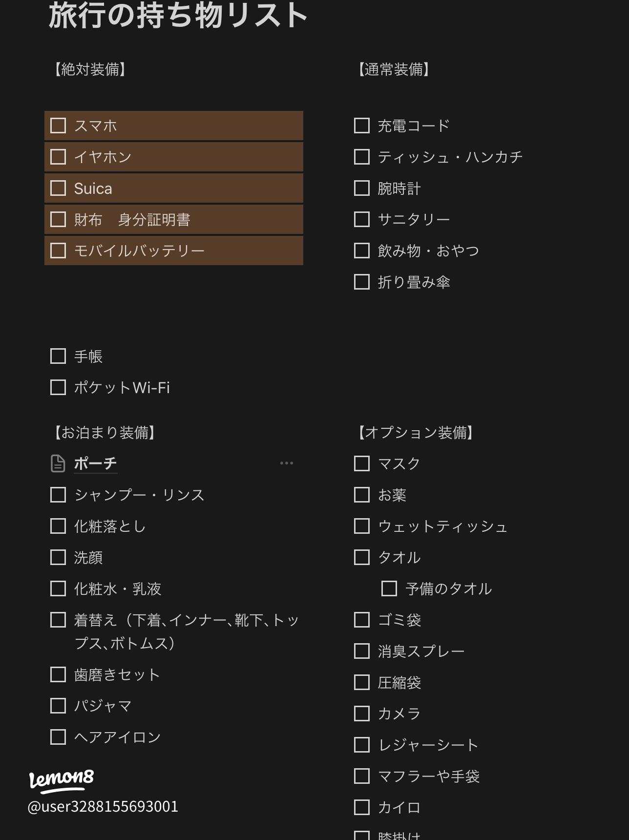629x840 pixels.
Task: Check the ポケットWi-Fi item
Action: click(58, 387)
